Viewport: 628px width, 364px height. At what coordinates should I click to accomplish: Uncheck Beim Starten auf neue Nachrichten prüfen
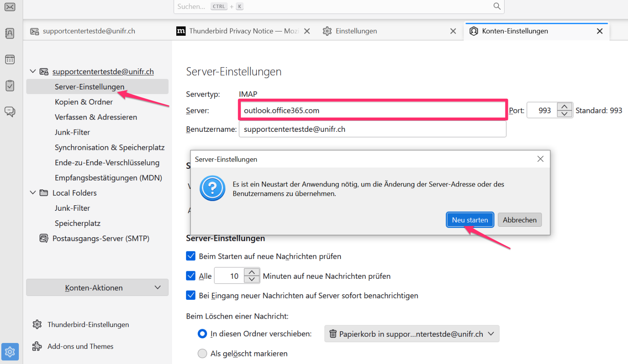[x=191, y=256]
